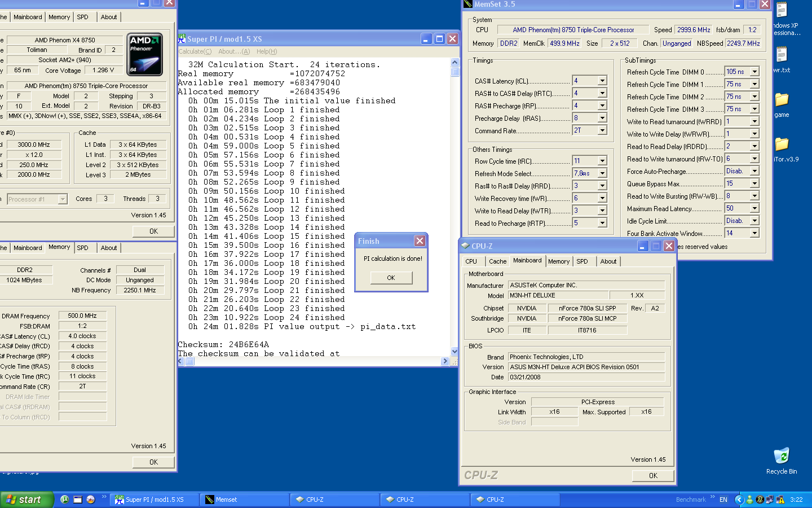Click the NBSpeed value 2249.7 MHz

(743, 43)
